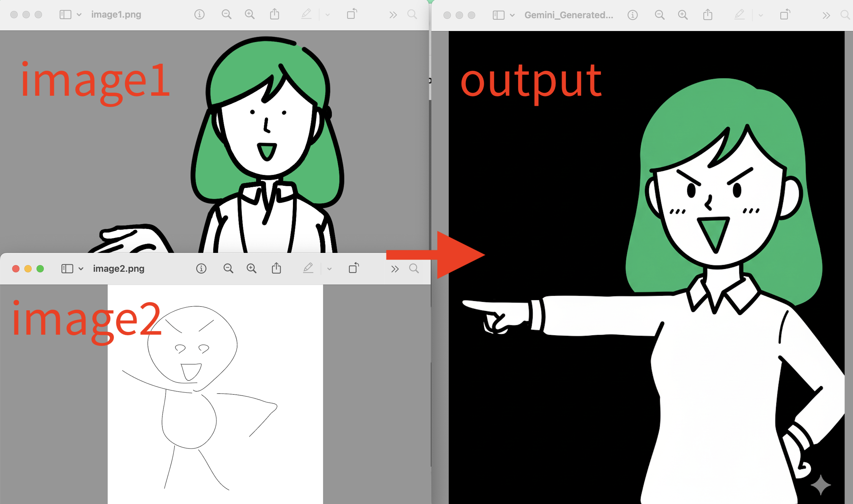Share the Gemini_Generated image

point(708,15)
